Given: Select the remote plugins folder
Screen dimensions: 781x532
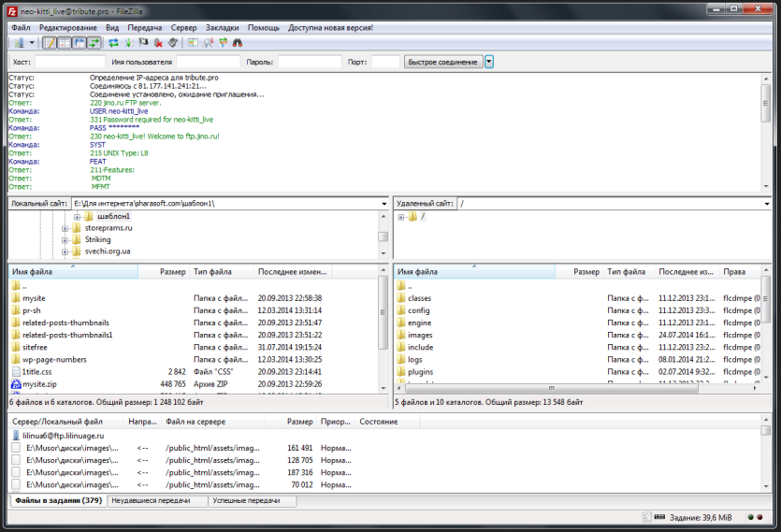Looking at the screenshot, I should click(420, 372).
